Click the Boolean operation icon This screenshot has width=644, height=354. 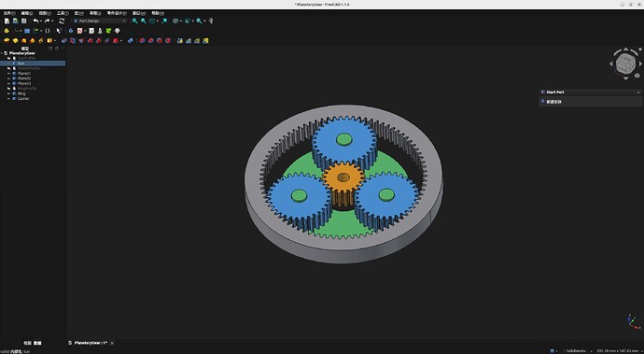click(x=130, y=40)
